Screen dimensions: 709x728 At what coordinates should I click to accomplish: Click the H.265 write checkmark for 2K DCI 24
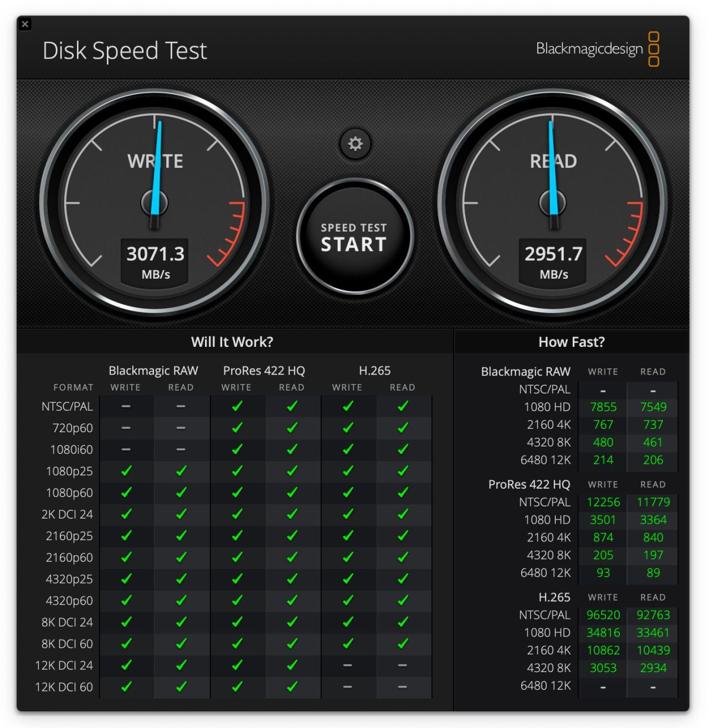348,514
